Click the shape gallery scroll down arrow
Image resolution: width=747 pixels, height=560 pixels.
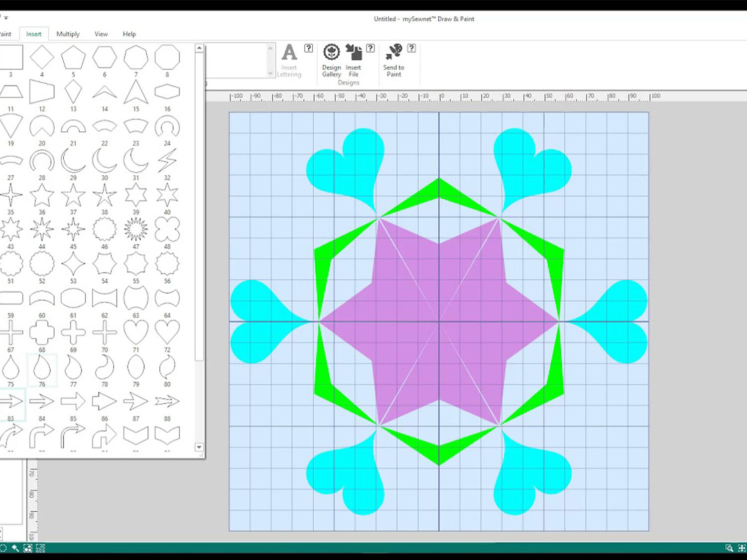pos(199,447)
